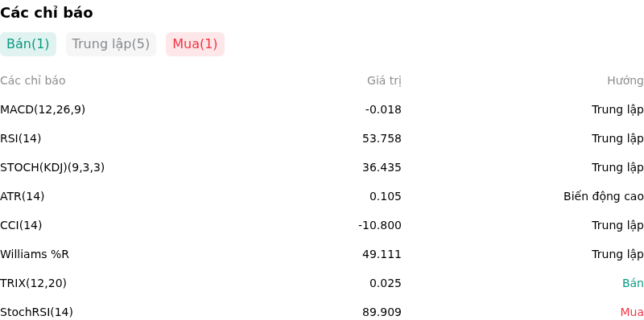The height and width of the screenshot is (320, 644).
Task: Open the CCI(14) indicator row
Action: coord(322,225)
